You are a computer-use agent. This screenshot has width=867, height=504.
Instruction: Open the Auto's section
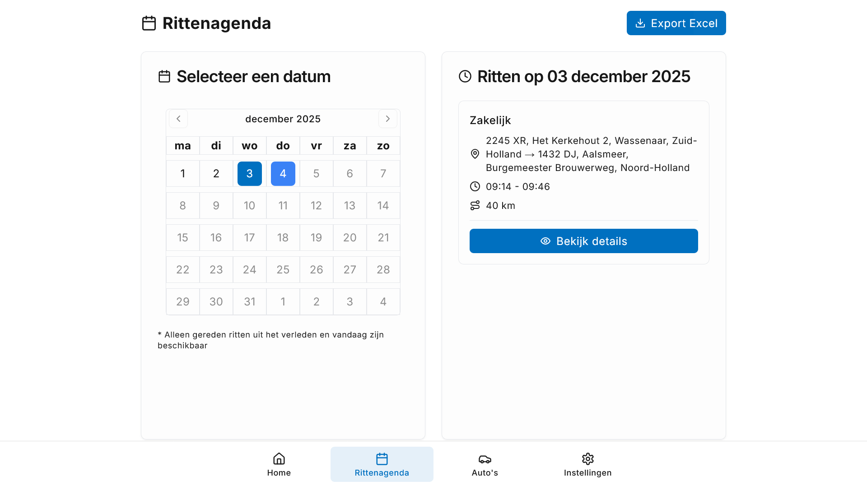coord(485,464)
